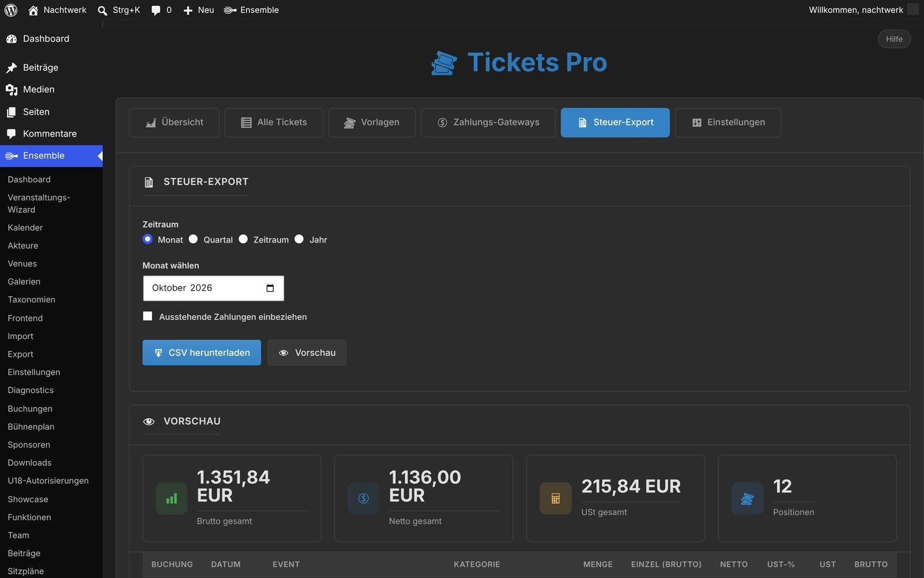Open Buchungen in Ensemble submenu

(30, 409)
